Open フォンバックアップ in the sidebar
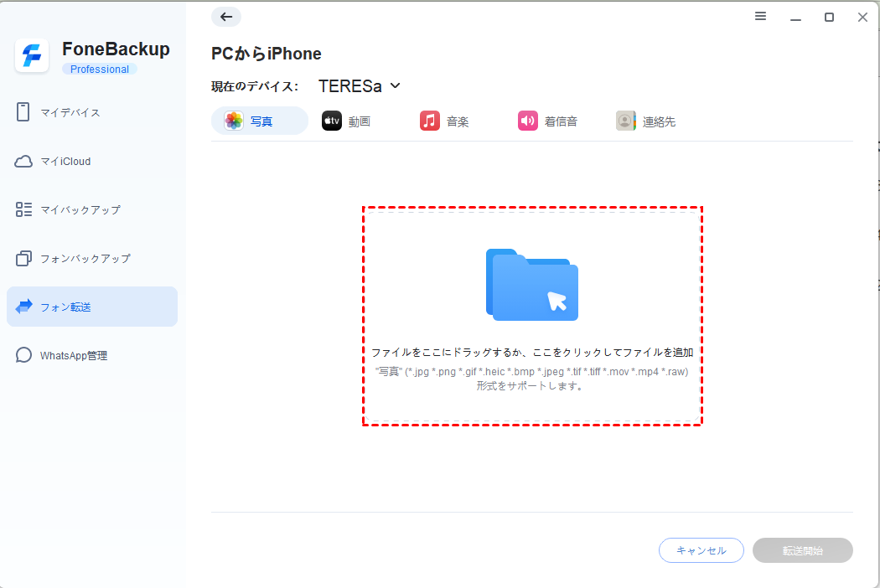The width and height of the screenshot is (880, 588). (x=92, y=258)
